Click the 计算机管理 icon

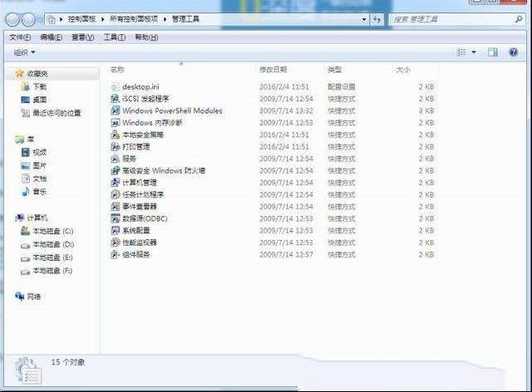coord(116,183)
